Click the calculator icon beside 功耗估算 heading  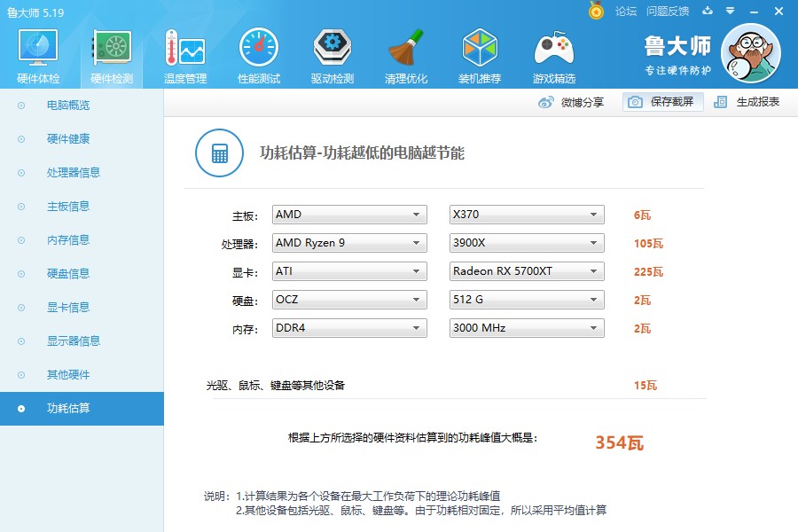coord(219,153)
